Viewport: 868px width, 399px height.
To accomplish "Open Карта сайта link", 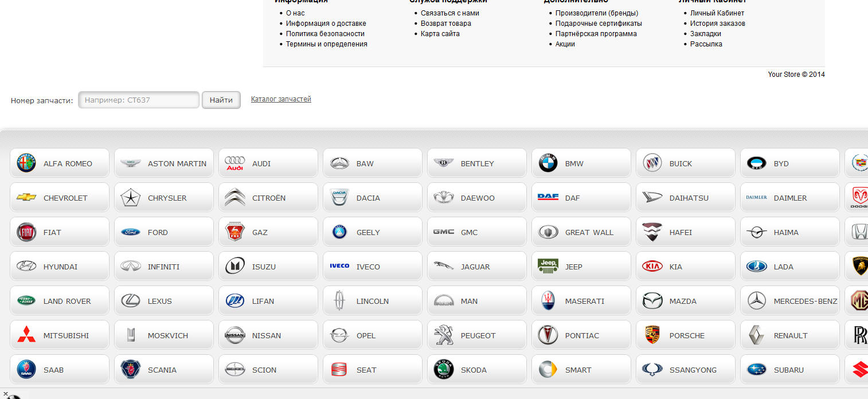I will (x=440, y=34).
